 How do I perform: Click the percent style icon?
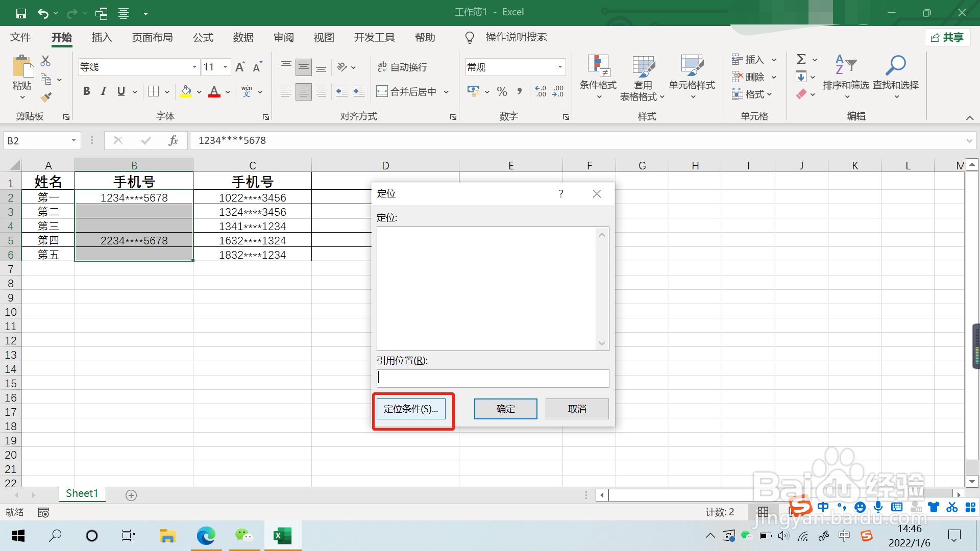click(502, 91)
